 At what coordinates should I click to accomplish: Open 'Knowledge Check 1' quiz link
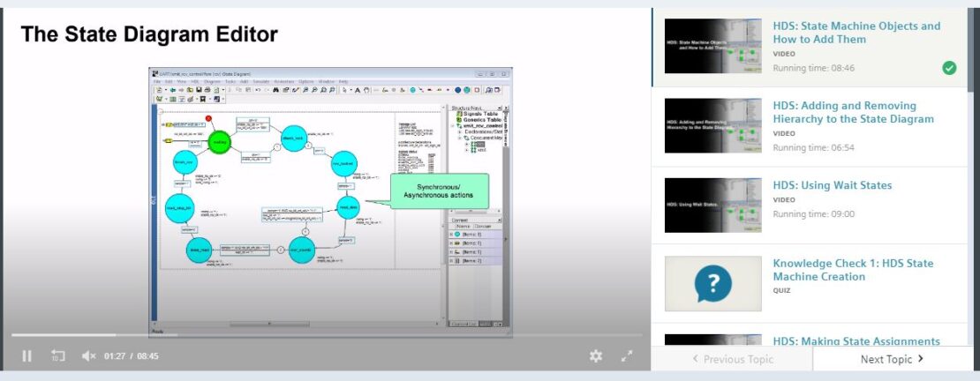[853, 270]
